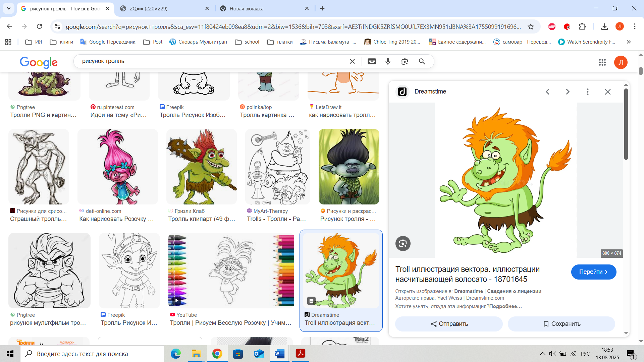This screenshot has height=362, width=644.
Task: Open the Post bookmark folder
Action: [x=153, y=42]
